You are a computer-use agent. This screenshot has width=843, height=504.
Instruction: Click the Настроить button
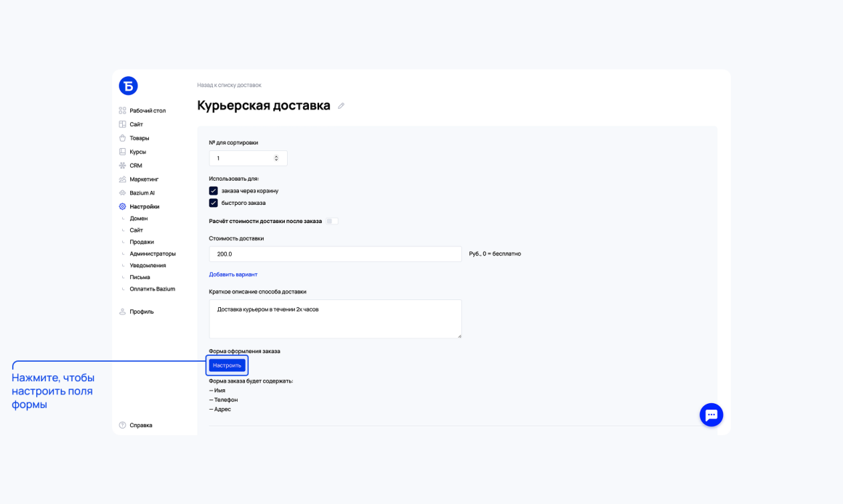coord(227,365)
